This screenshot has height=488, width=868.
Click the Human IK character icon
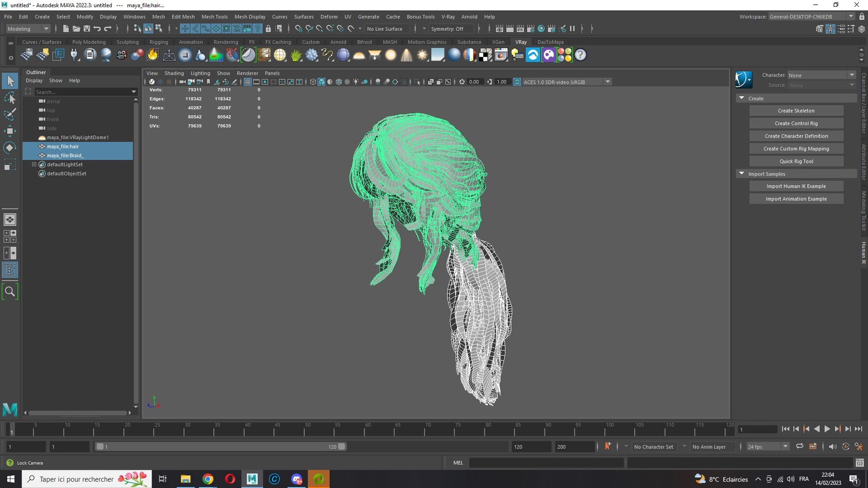tap(744, 79)
